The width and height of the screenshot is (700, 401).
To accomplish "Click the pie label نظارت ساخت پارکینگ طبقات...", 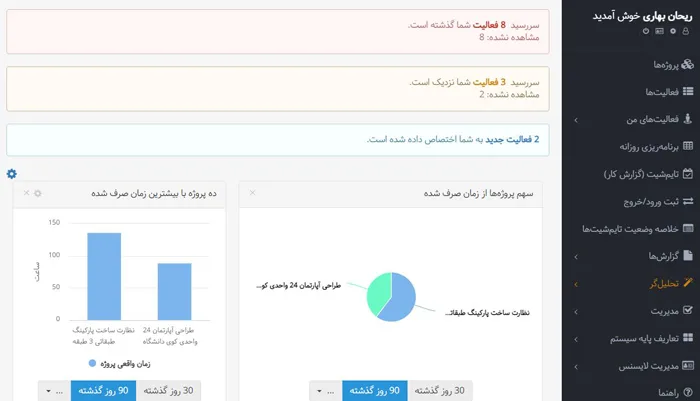I will (x=487, y=313).
